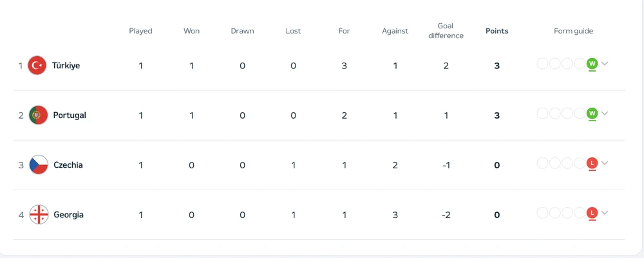Click the Goal difference column header

pos(446,31)
